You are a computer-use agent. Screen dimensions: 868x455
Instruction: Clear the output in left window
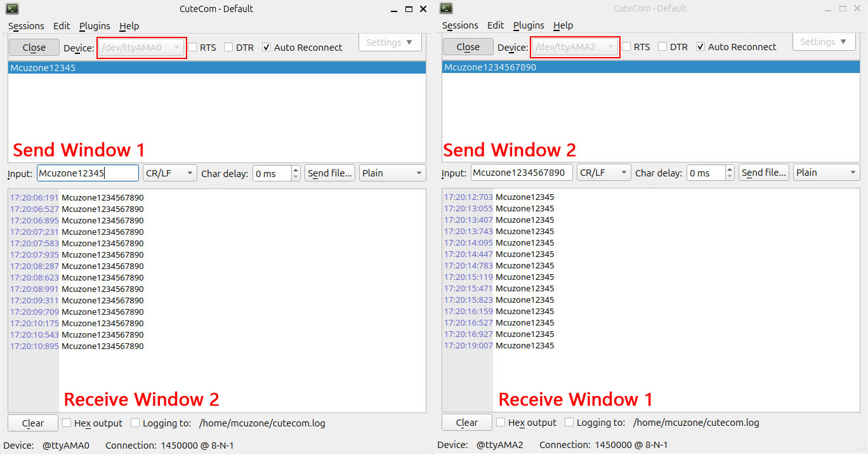33,423
